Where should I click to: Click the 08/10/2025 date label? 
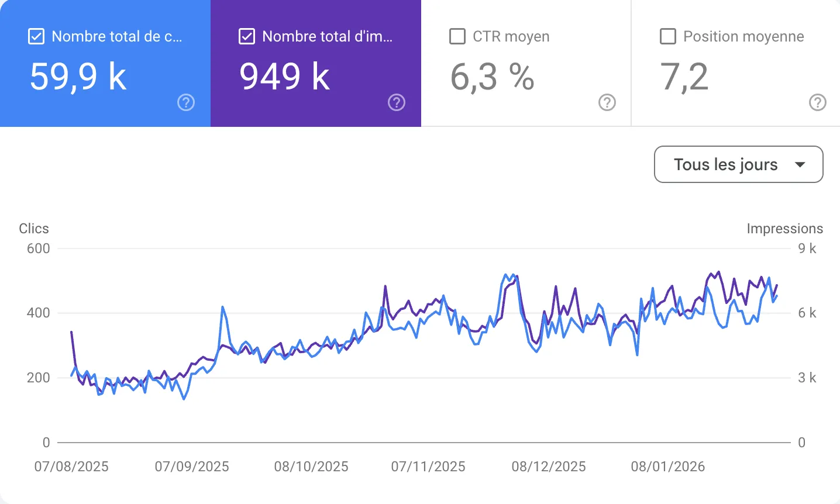pos(311,467)
